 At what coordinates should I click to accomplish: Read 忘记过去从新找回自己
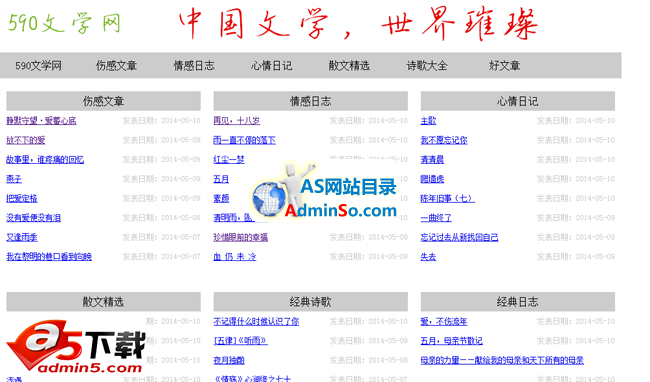[459, 237]
